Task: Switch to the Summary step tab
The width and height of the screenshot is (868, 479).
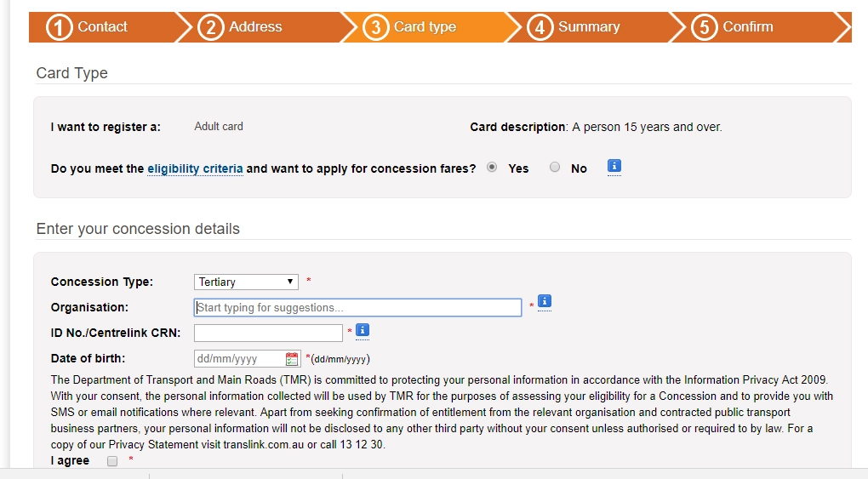Action: (589, 27)
